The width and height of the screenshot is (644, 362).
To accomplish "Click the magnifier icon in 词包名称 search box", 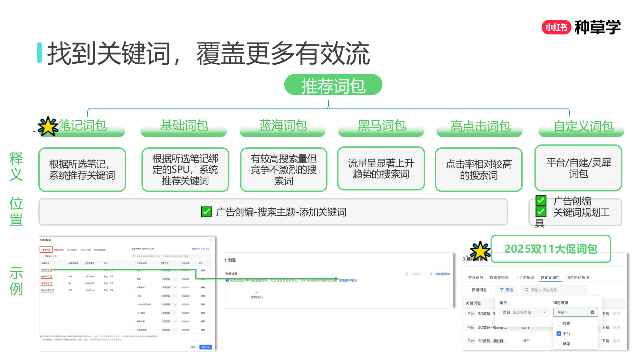I will pos(526,290).
